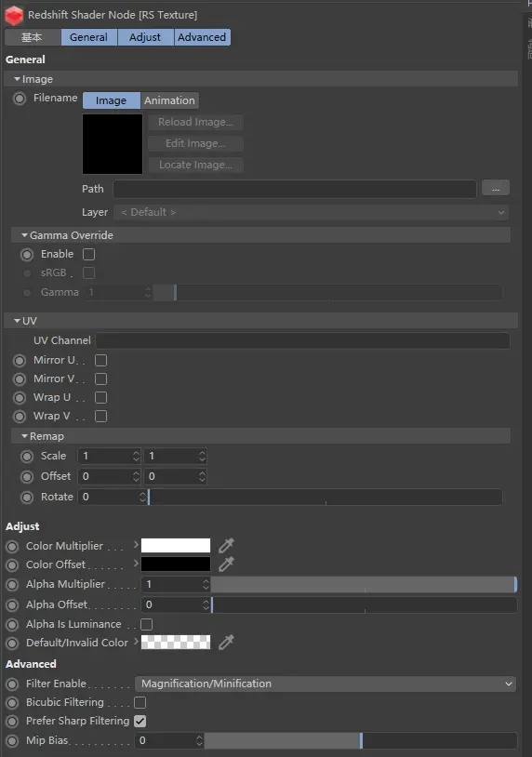Image resolution: width=532 pixels, height=757 pixels.
Task: Enable the Gamma Override checkbox
Action: click(89, 254)
